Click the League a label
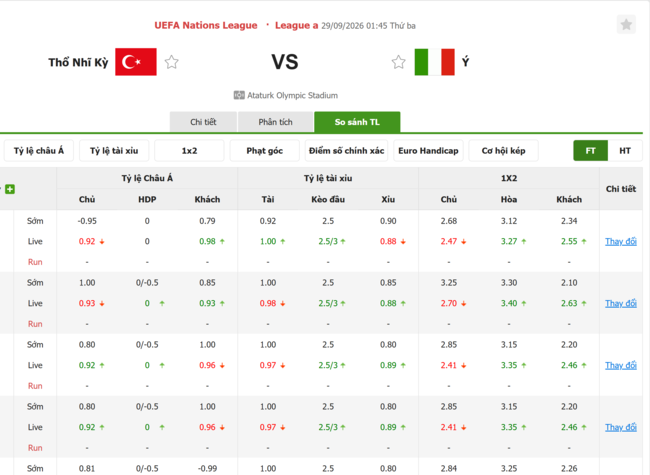 point(296,25)
